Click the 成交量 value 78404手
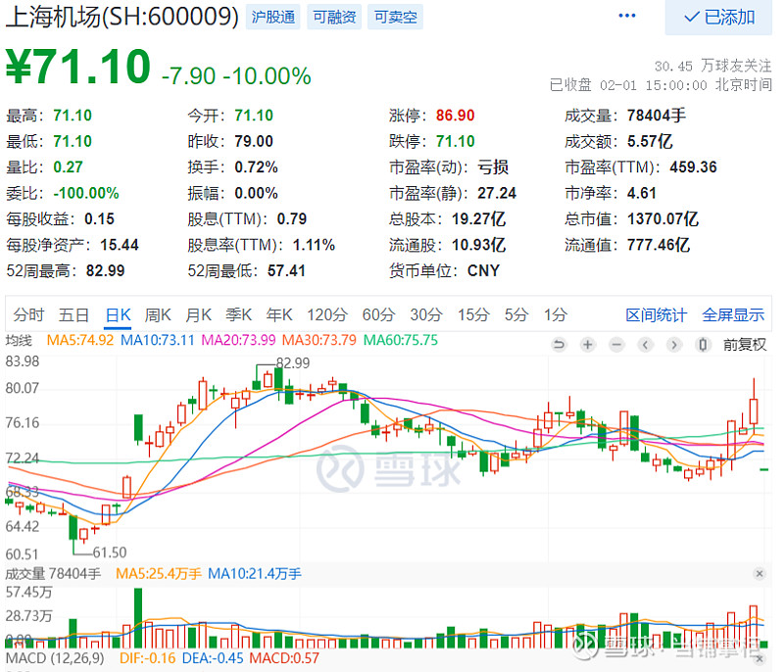Screen dimensions: 784x672 pyautogui.click(x=657, y=116)
